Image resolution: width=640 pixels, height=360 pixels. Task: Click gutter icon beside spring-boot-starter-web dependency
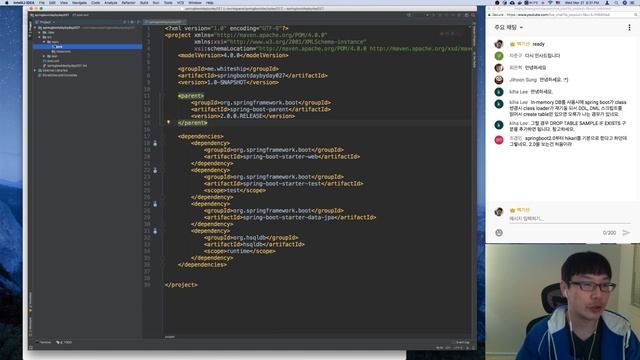tap(155, 143)
